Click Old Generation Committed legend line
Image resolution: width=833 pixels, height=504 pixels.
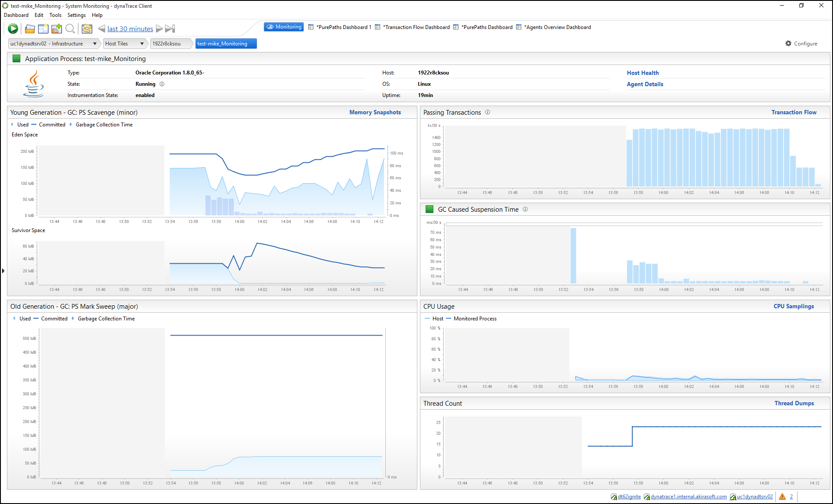(x=36, y=318)
